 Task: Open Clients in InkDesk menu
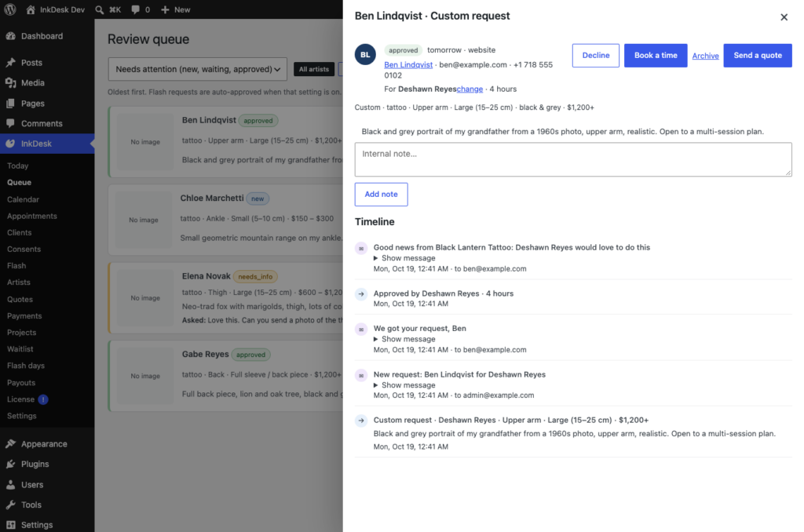coord(20,233)
